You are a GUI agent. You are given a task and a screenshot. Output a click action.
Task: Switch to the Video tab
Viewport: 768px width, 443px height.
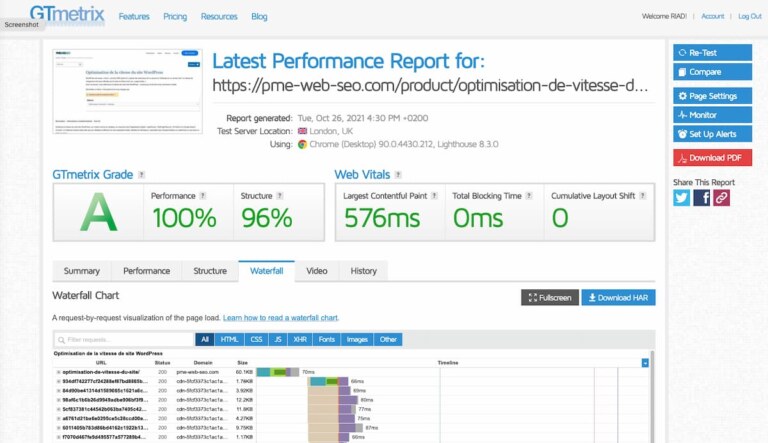[x=316, y=271]
